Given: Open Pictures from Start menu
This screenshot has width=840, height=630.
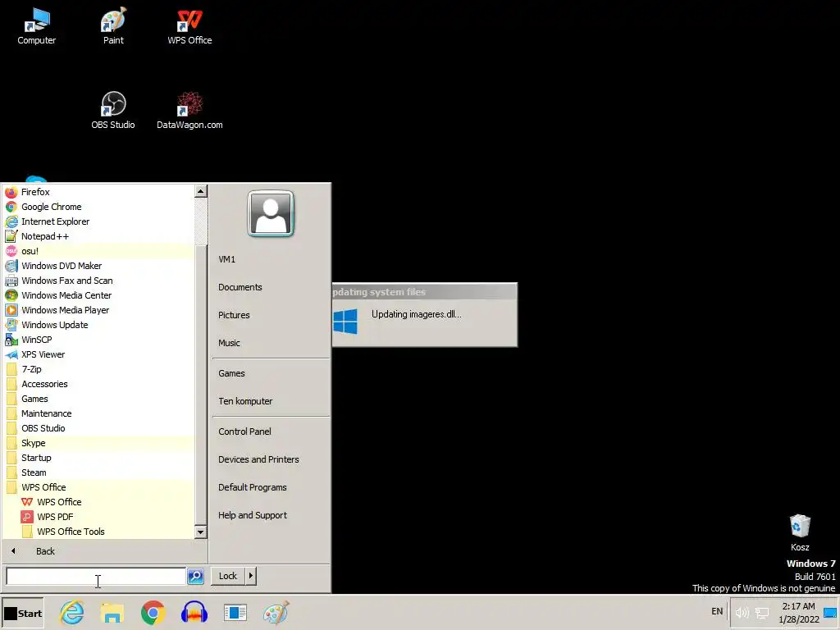Looking at the screenshot, I should 234,315.
